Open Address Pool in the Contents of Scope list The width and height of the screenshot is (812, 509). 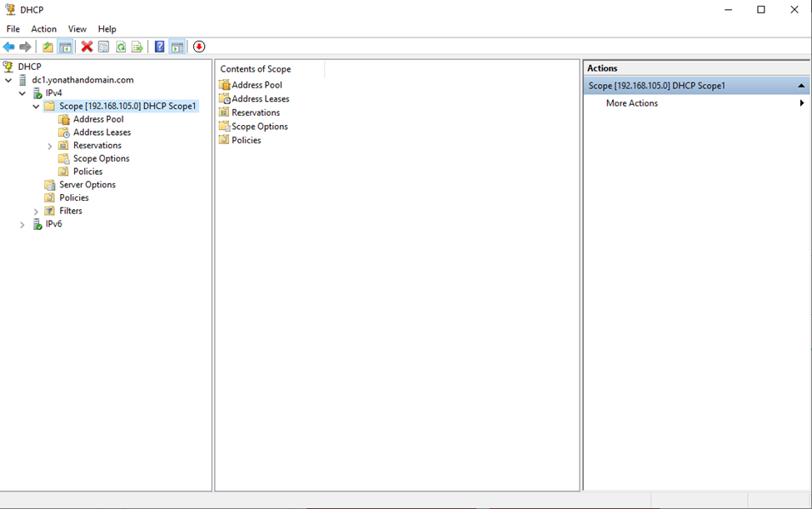point(257,85)
